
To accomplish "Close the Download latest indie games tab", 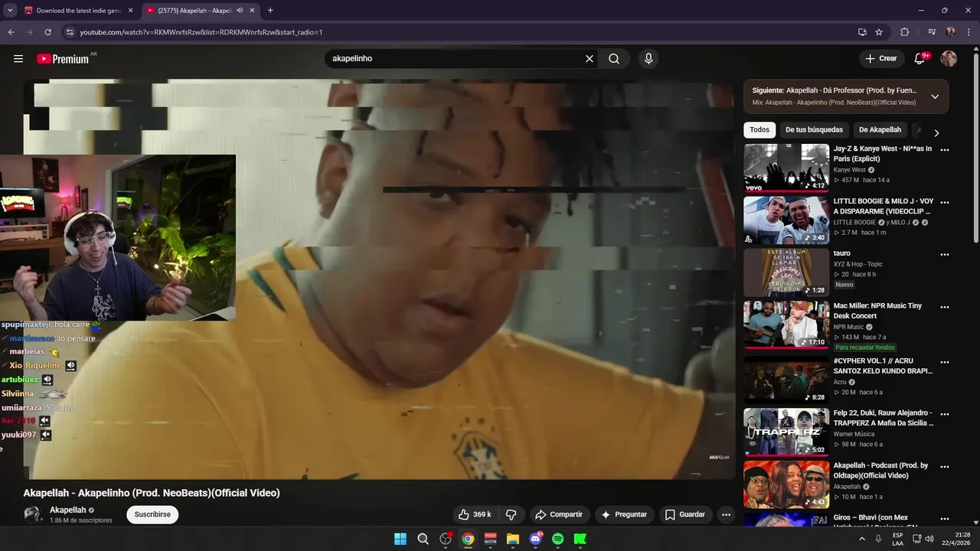I will 130,11.
